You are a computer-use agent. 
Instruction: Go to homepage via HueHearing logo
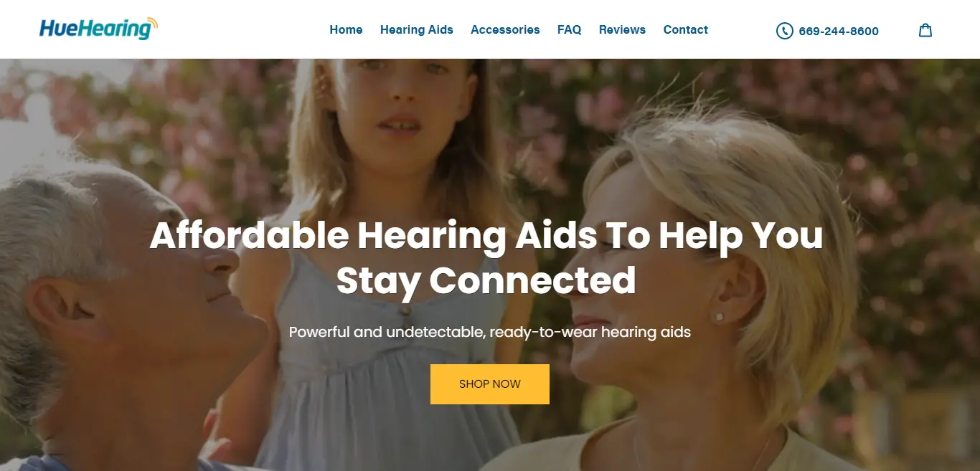click(x=98, y=29)
